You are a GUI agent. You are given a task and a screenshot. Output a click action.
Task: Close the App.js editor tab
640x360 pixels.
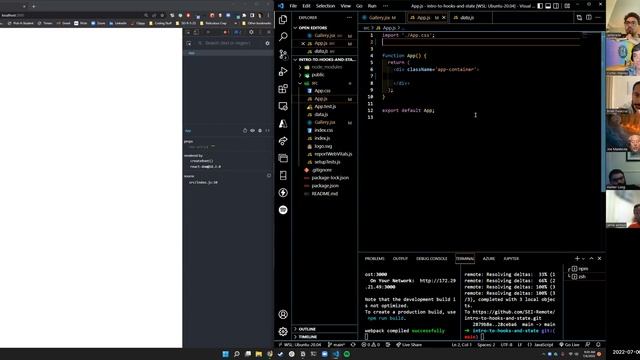(x=444, y=18)
